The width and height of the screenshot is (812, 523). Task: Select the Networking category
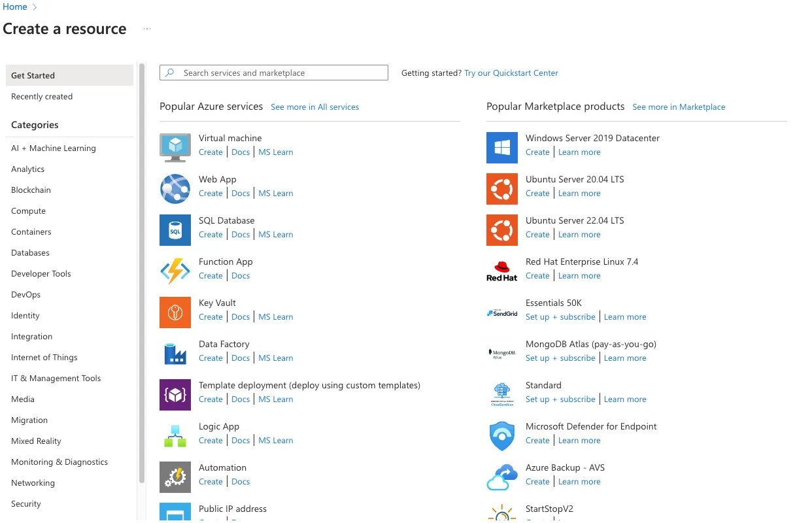(x=33, y=483)
